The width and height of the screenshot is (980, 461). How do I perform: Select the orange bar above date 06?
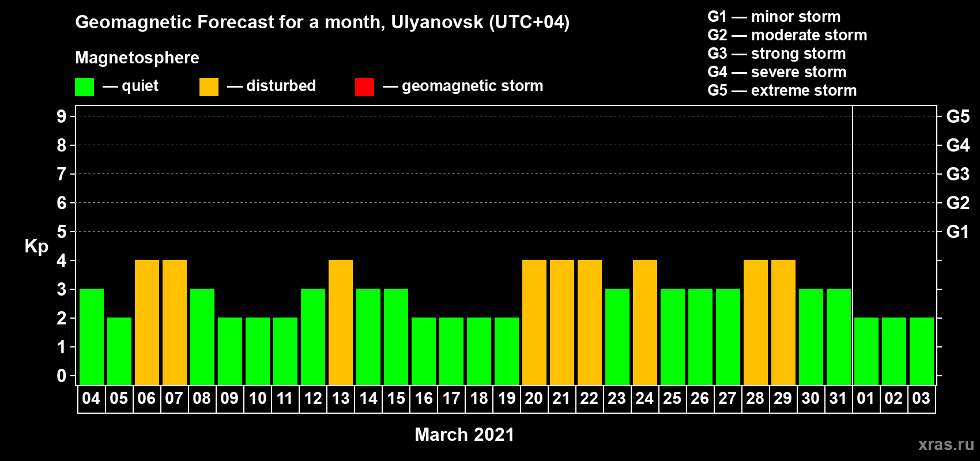coord(147,322)
